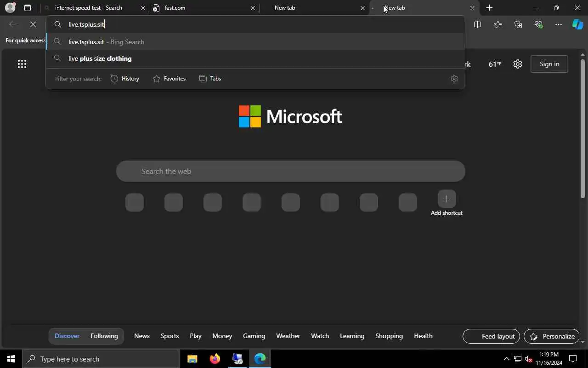Open address bar suggestion settings gear

[454, 79]
